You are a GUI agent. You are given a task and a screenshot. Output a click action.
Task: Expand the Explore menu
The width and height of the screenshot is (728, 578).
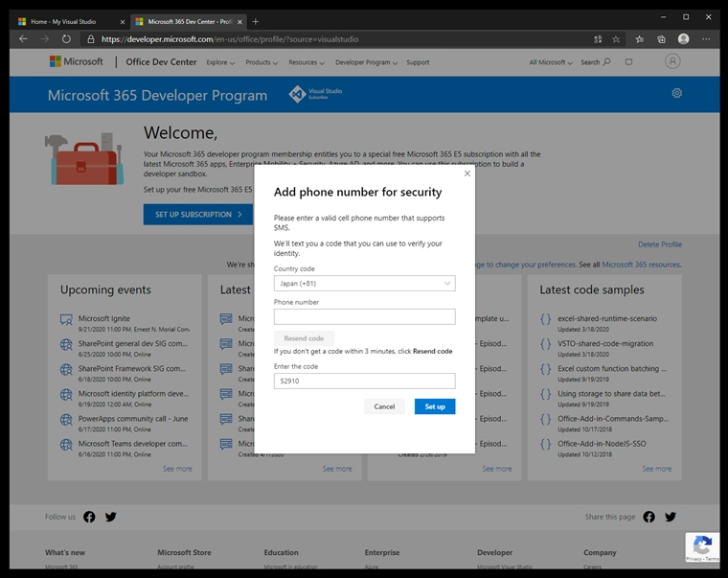(220, 62)
